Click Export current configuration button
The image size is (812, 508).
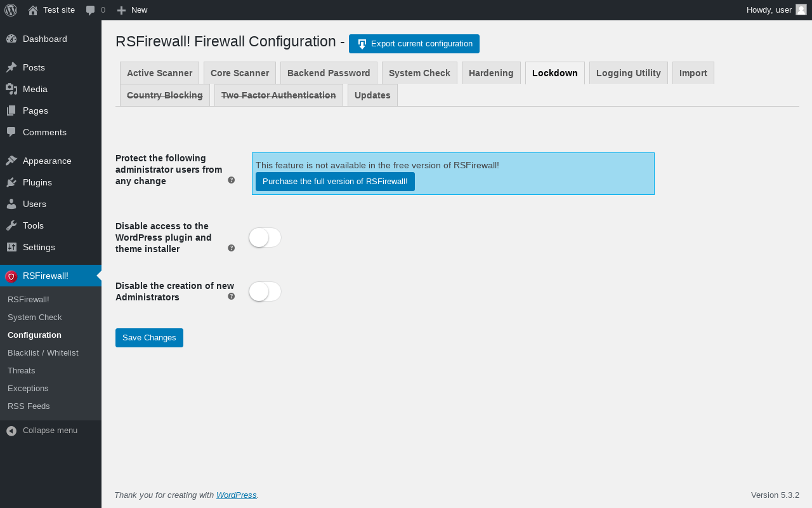(x=414, y=44)
